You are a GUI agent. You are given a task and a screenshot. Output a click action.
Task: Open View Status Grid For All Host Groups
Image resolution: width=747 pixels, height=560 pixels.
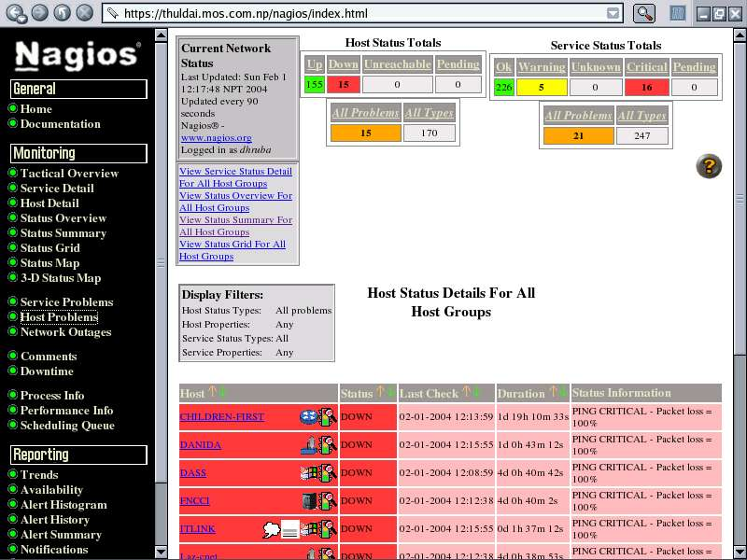[233, 250]
